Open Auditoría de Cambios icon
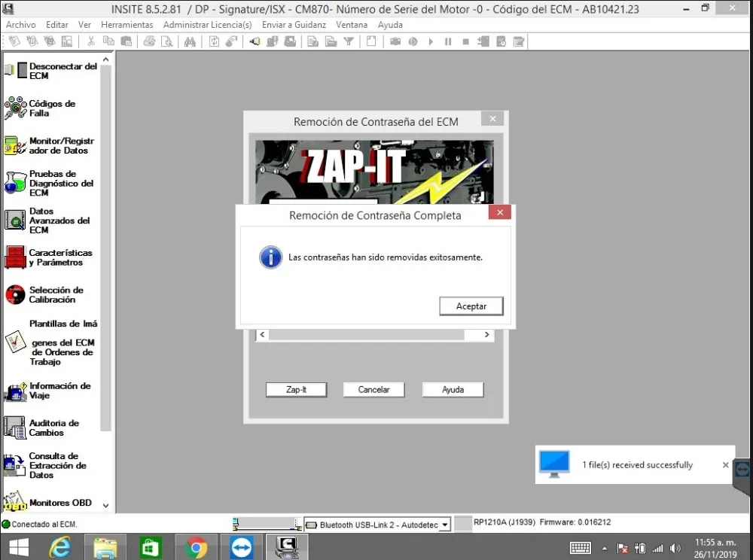This screenshot has width=753, height=560. pyautogui.click(x=15, y=428)
